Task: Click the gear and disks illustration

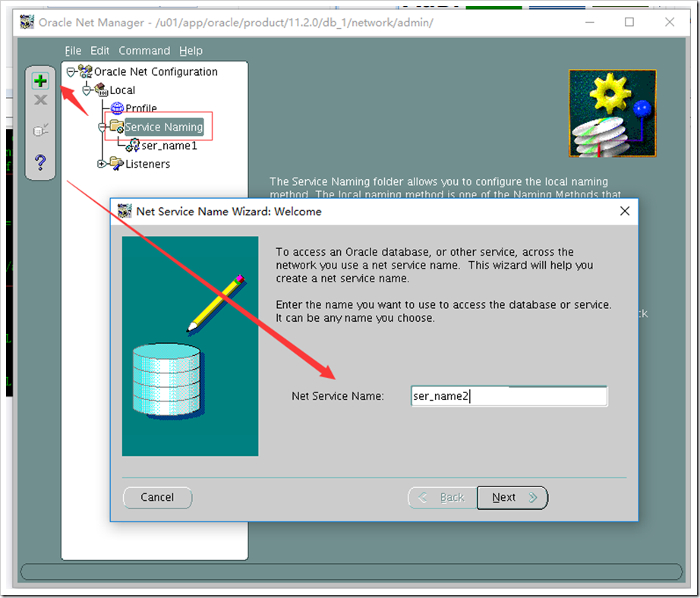Action: pyautogui.click(x=613, y=113)
